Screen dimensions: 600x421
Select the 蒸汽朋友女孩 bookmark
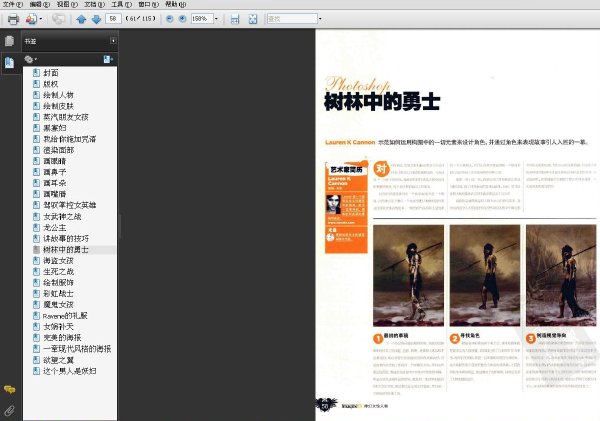[x=66, y=117]
